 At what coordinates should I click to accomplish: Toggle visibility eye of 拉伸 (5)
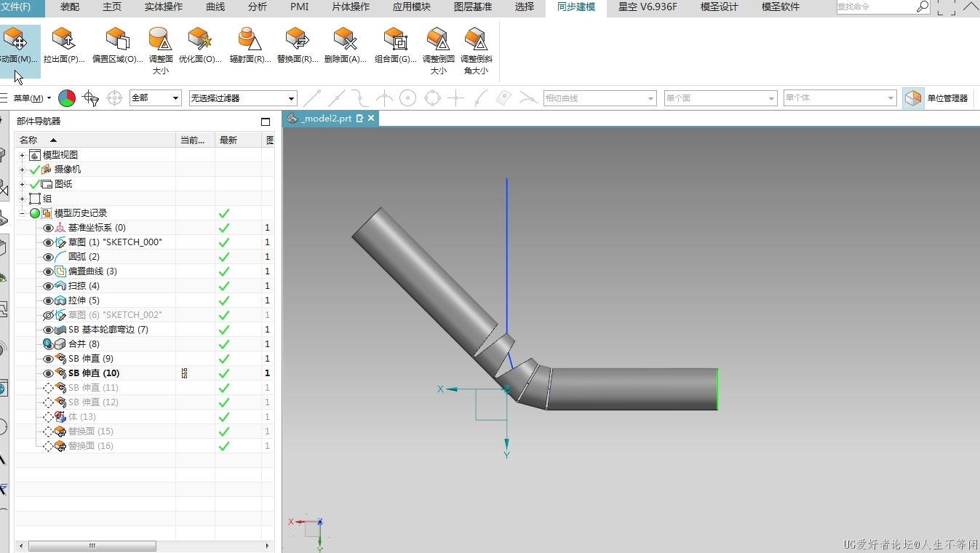pyautogui.click(x=48, y=301)
